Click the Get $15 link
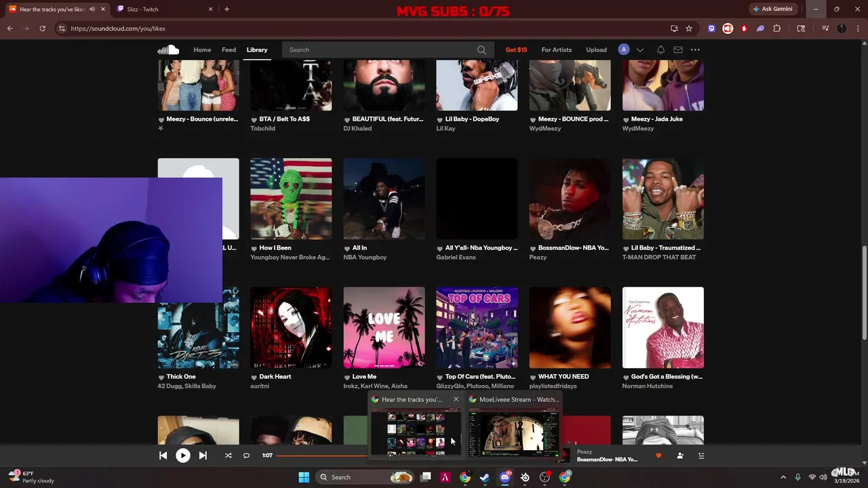868x488 pixels. 516,49
